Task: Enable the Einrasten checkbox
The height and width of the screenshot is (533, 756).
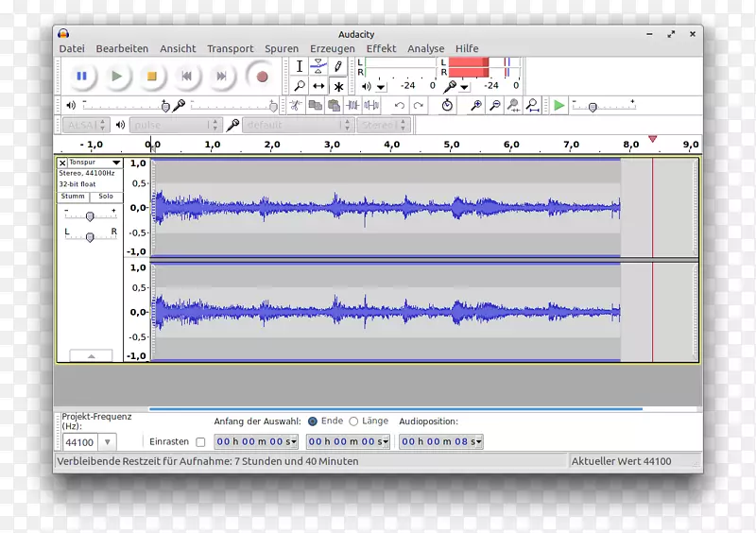Action: [200, 442]
